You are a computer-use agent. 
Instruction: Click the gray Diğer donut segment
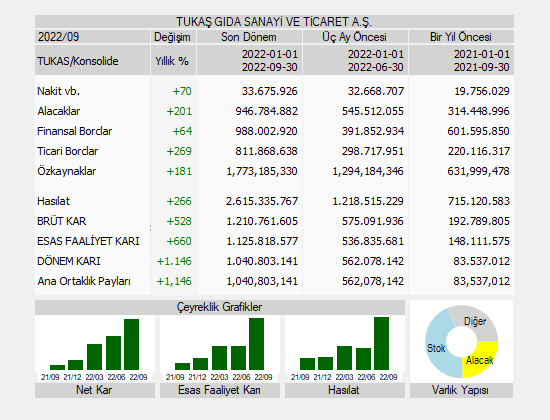476,321
